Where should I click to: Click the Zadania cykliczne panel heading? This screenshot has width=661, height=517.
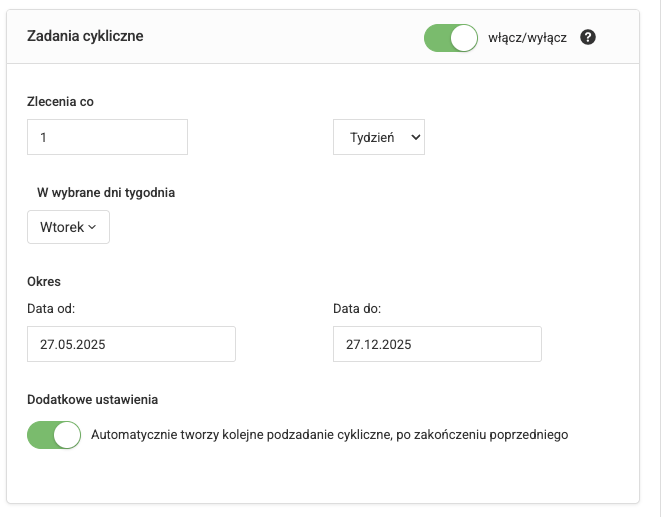[x=85, y=37]
